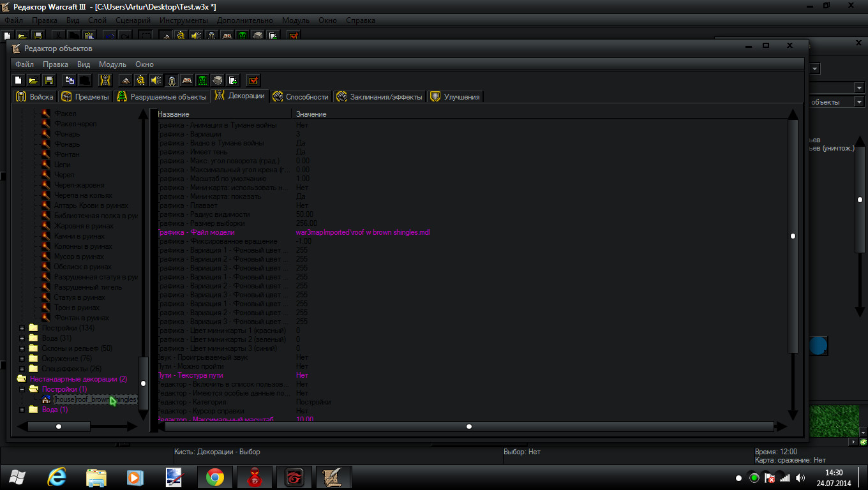Screen dimensions: 868x490
Task: Click the Значение column header
Action: [538, 114]
